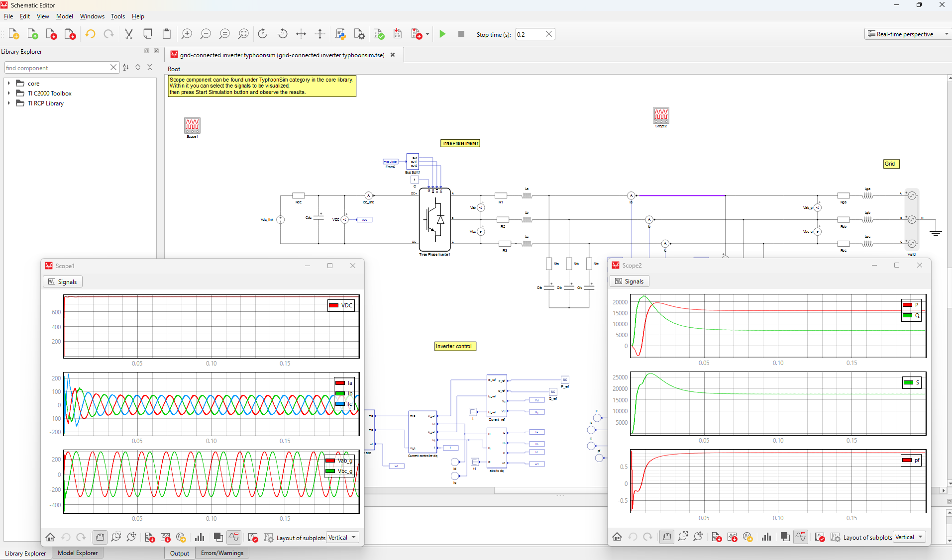The width and height of the screenshot is (952, 560).
Task: Click the red VDC legend color swatch
Action: click(x=334, y=305)
